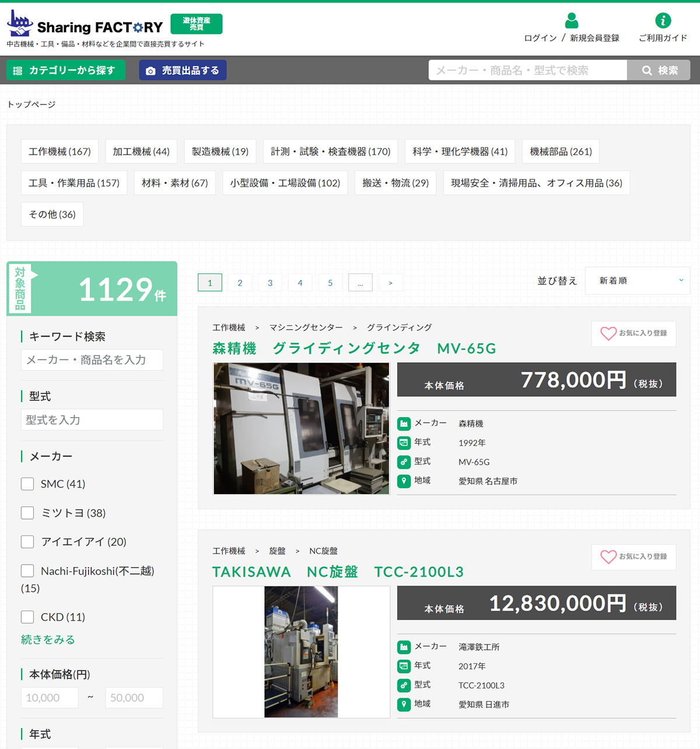
Task: Click the maximum price 50,000 field
Action: [x=134, y=698]
